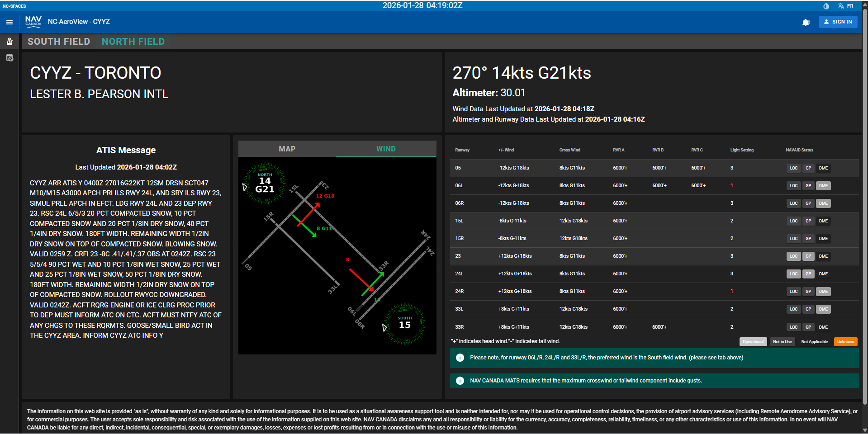Click the info icon about preferred South field wind
This screenshot has height=434, width=868.
coord(460,358)
